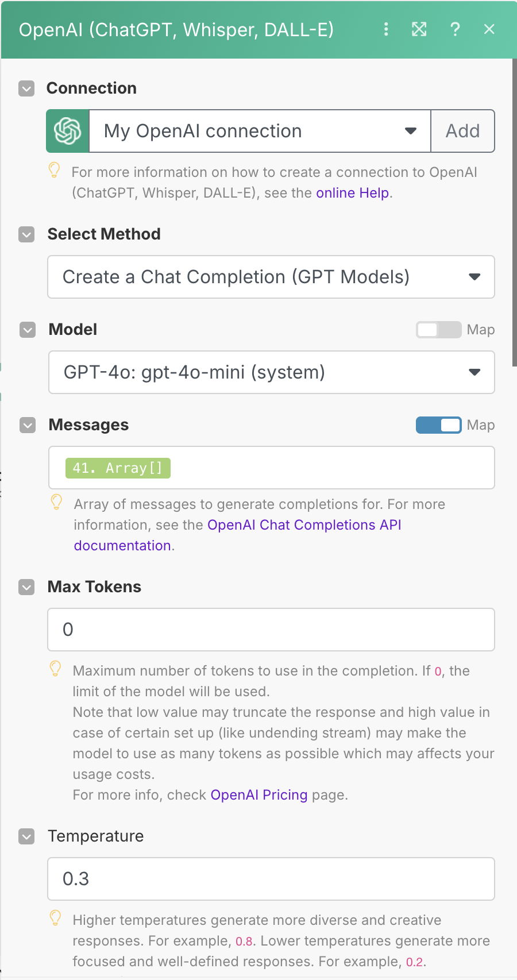Click the expand fullscreen arrows icon
Image resolution: width=517 pixels, height=980 pixels.
click(419, 29)
